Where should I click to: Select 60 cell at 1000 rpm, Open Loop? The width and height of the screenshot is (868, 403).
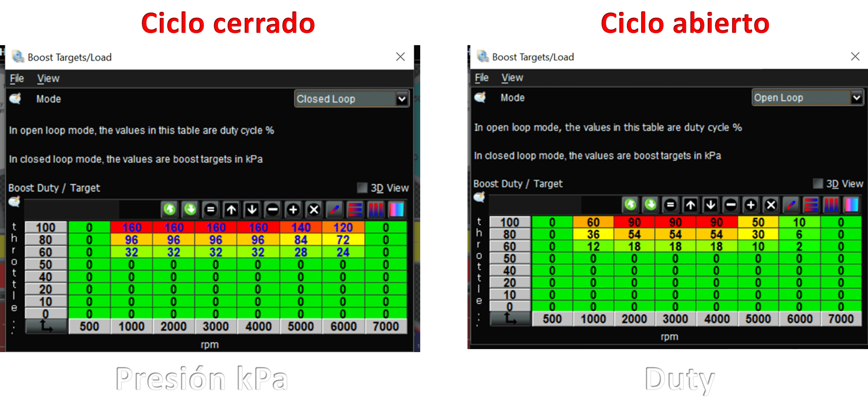pyautogui.click(x=593, y=222)
